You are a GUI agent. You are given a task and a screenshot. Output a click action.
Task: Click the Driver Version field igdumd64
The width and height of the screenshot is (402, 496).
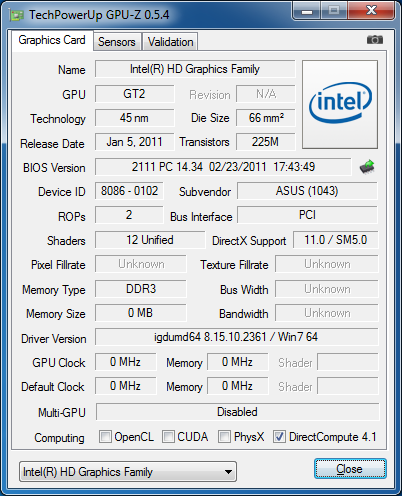pos(237,337)
